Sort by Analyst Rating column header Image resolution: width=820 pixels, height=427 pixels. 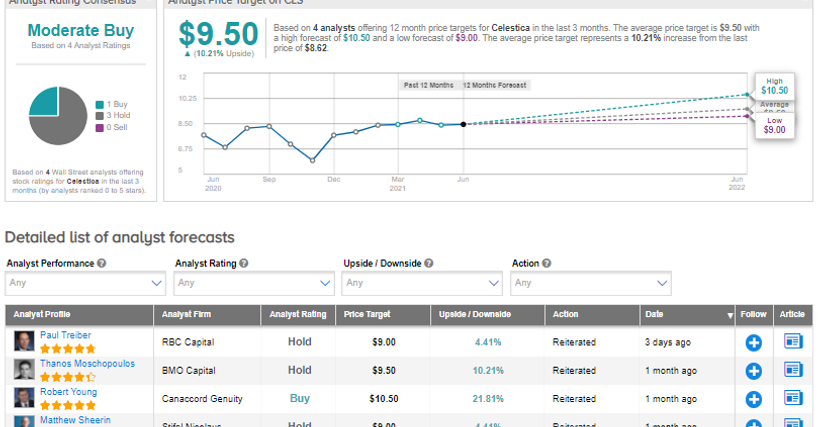tap(298, 314)
